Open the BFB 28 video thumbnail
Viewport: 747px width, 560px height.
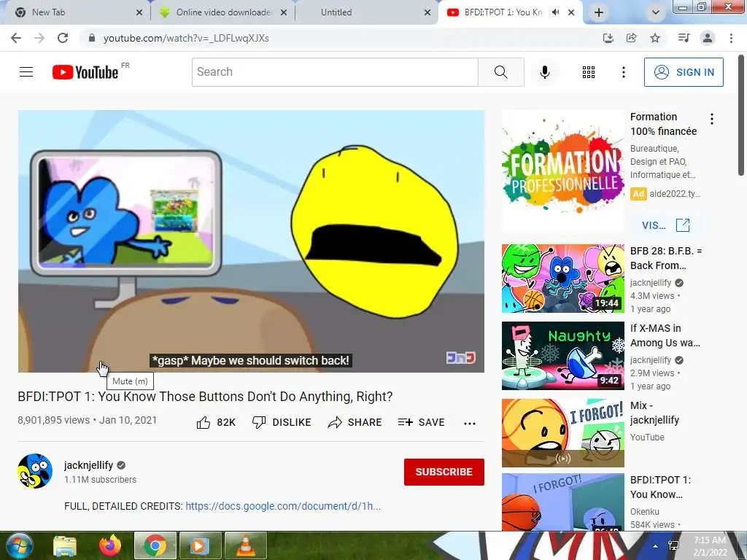click(562, 279)
